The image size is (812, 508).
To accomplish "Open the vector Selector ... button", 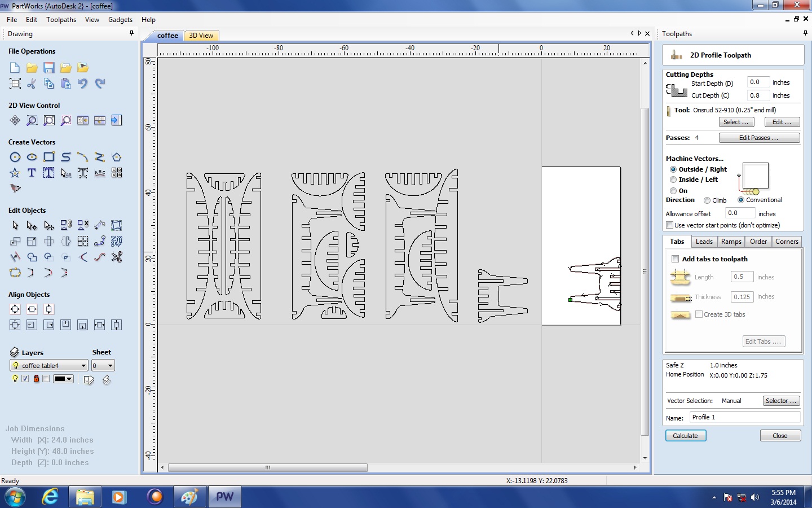I will pyautogui.click(x=781, y=401).
